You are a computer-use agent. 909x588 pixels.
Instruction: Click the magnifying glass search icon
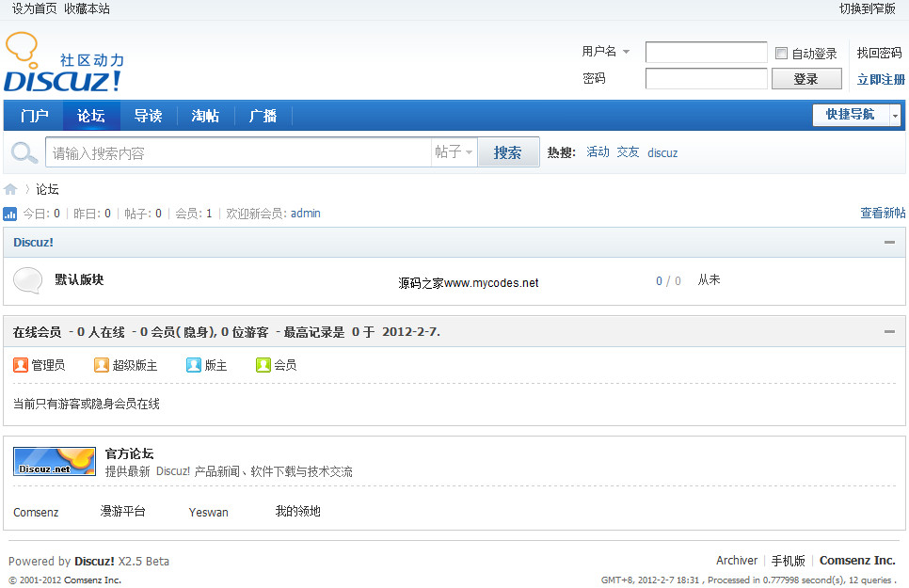(x=24, y=153)
